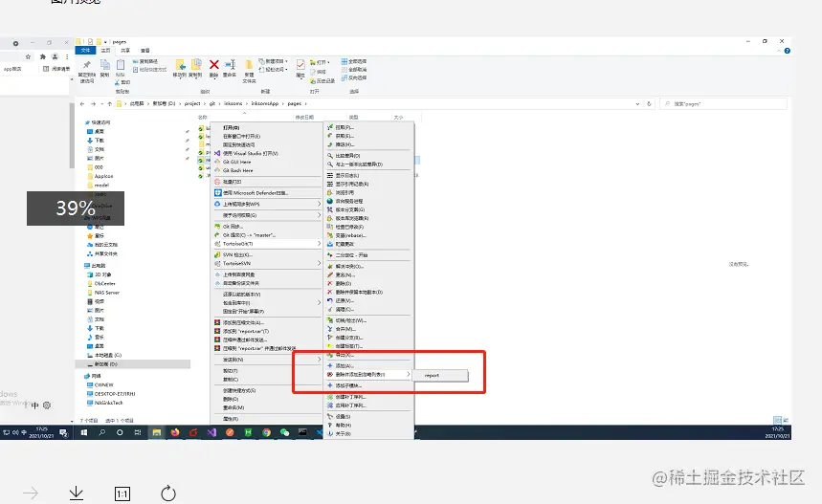
Task: Select model folder in navigation pane
Action: [98, 185]
